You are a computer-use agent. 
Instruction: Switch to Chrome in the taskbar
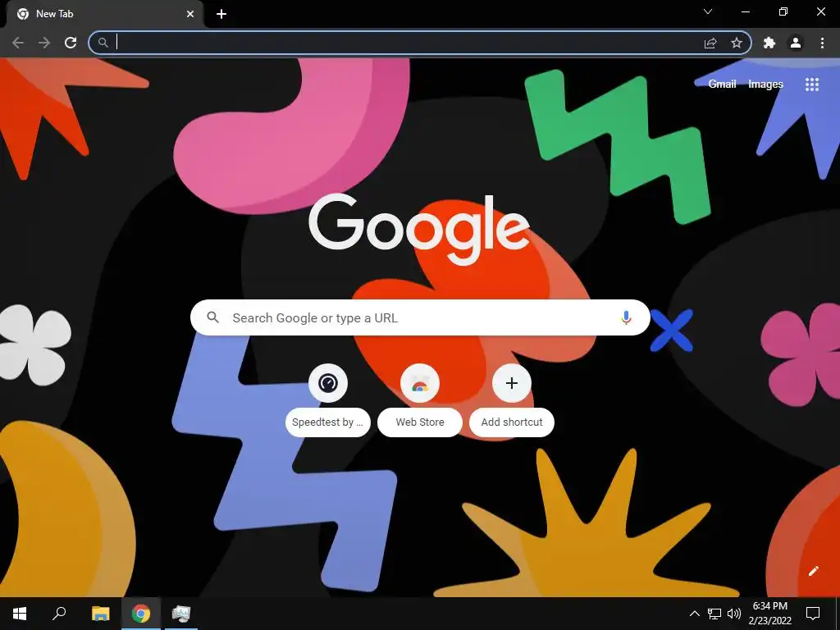coord(141,614)
